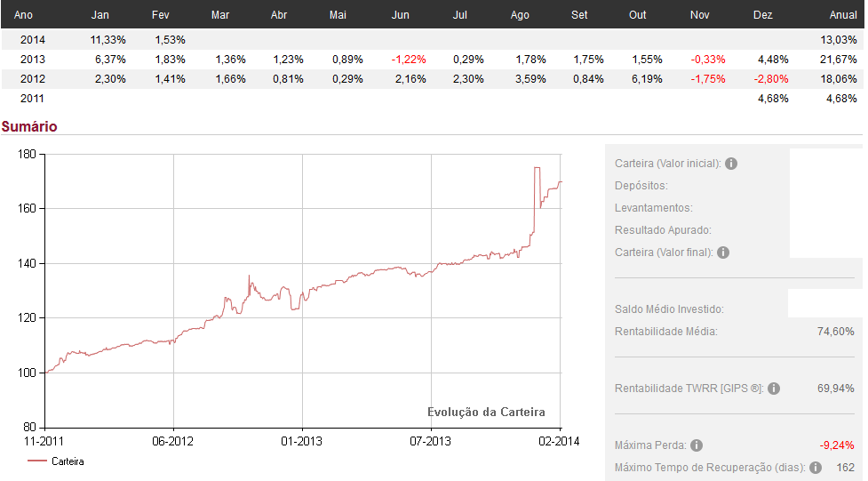Click the Dez column header
Image resolution: width=868 pixels, height=481 pixels.
click(x=762, y=15)
